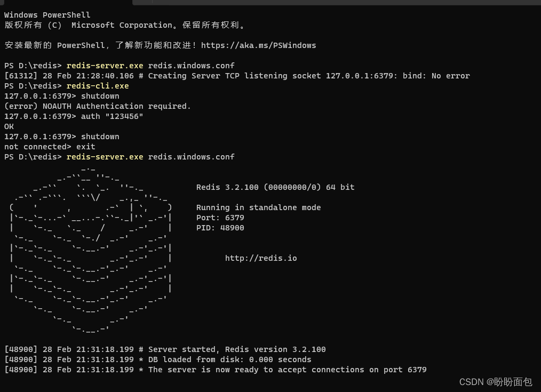This screenshot has width=541, height=392.
Task: Select the "Running in standalone mode" text
Action: coord(258,207)
